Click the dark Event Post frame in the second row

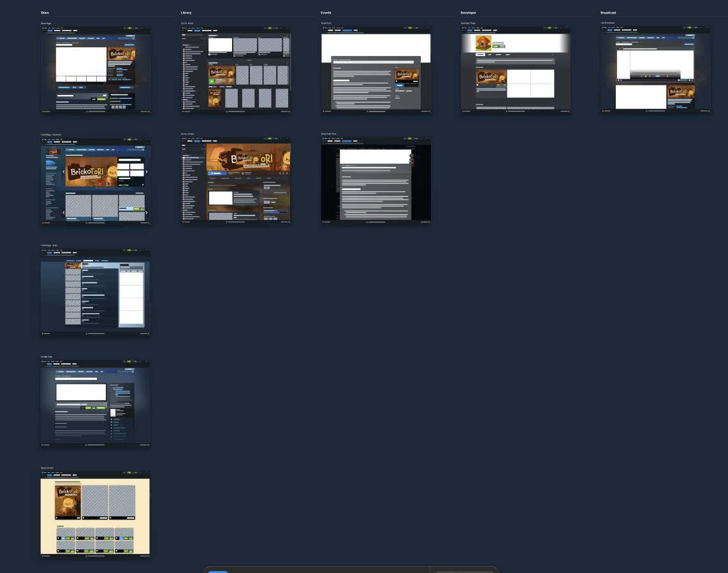(376, 179)
